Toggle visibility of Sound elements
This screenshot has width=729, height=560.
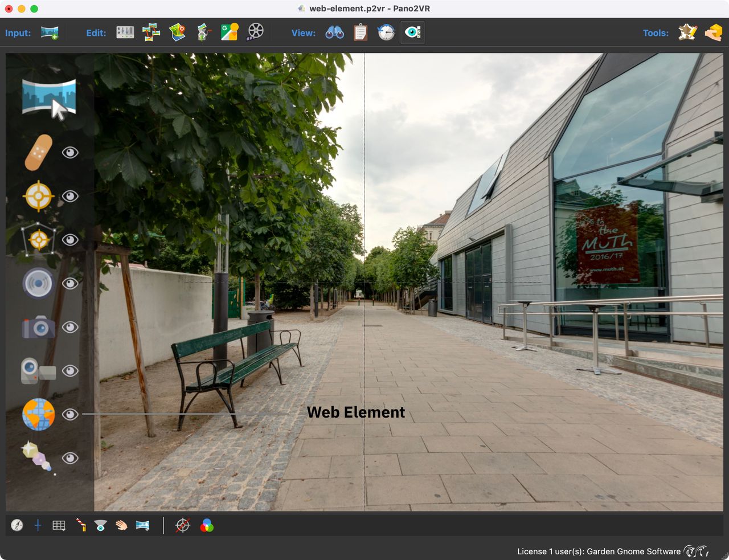(x=70, y=284)
